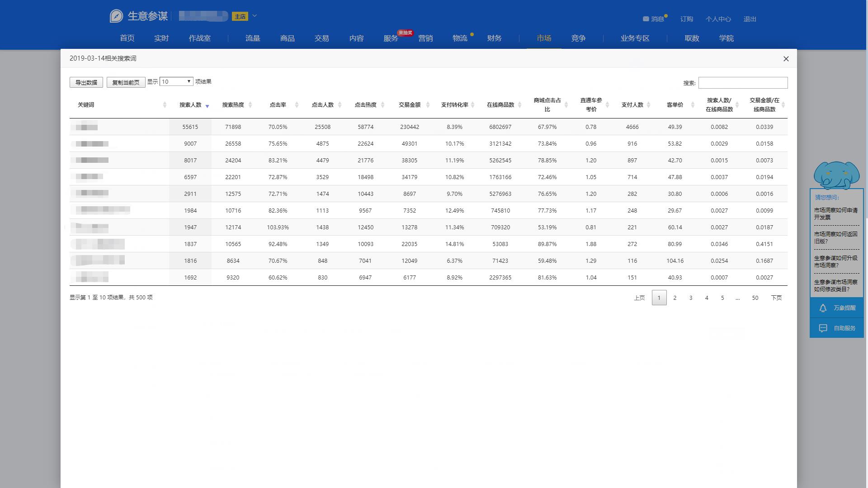
Task: Click the 生意参谋 compass logo icon
Action: pos(116,16)
